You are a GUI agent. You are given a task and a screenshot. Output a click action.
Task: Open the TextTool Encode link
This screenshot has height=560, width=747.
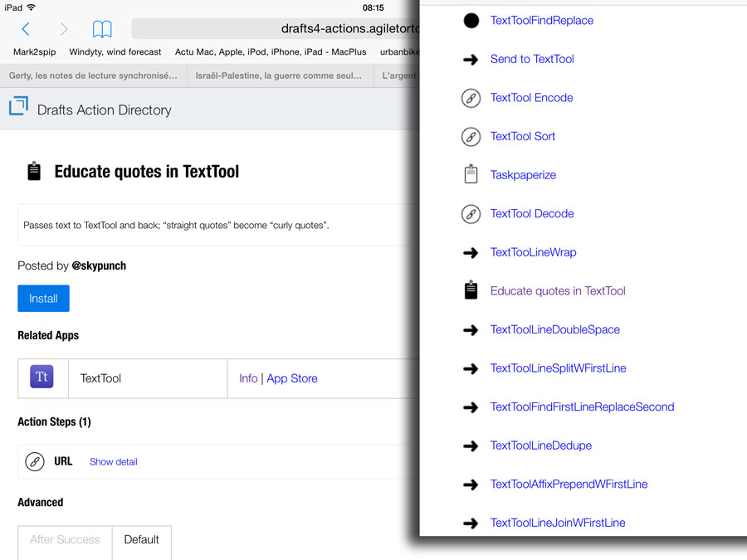[x=532, y=98]
